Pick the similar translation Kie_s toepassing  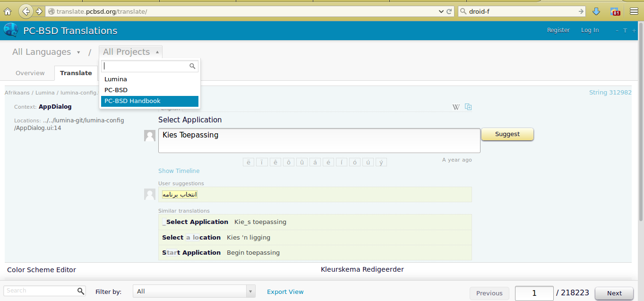coord(315,222)
